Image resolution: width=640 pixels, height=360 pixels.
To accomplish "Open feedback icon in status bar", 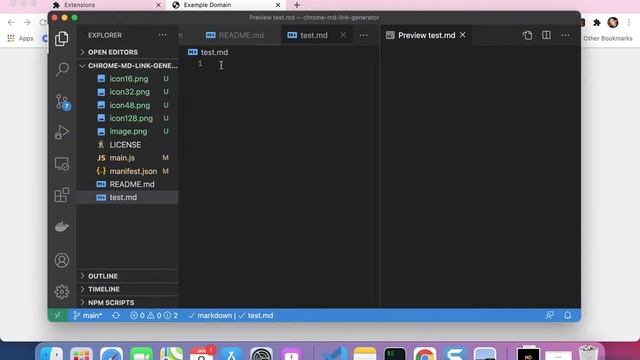I will pos(550,315).
